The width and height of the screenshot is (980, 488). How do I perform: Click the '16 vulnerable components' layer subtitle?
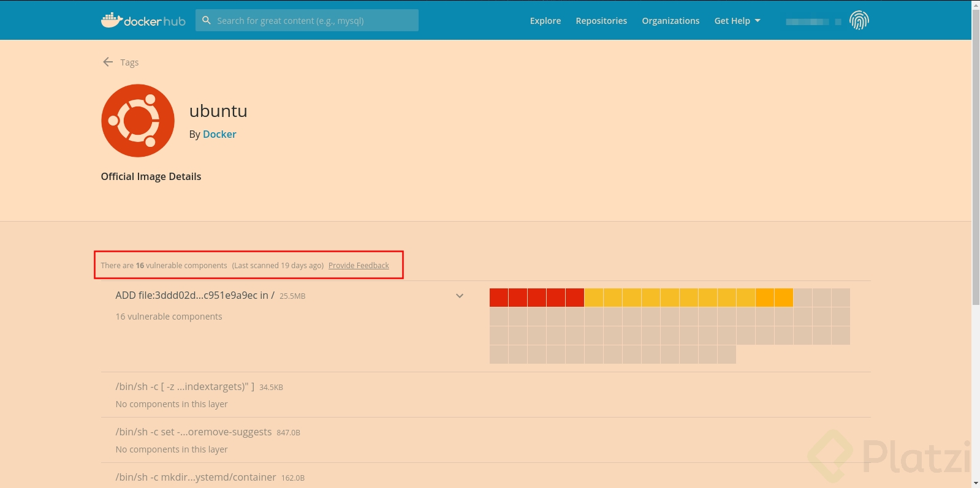pyautogui.click(x=169, y=317)
